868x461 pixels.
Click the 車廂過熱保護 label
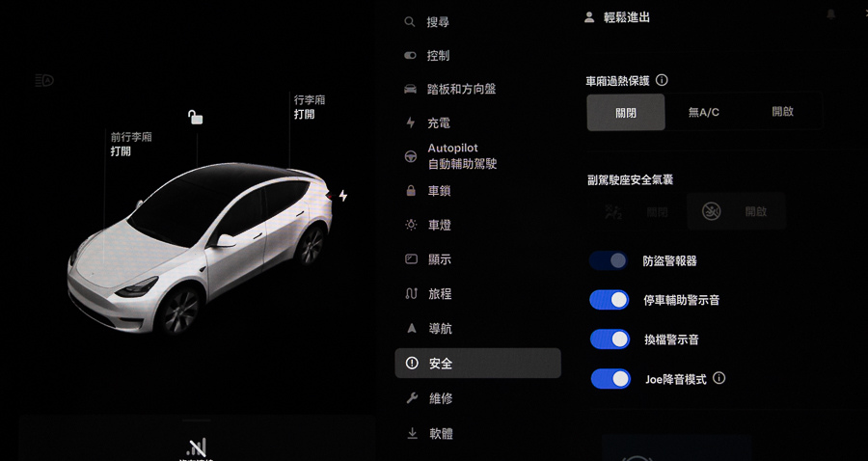point(618,81)
